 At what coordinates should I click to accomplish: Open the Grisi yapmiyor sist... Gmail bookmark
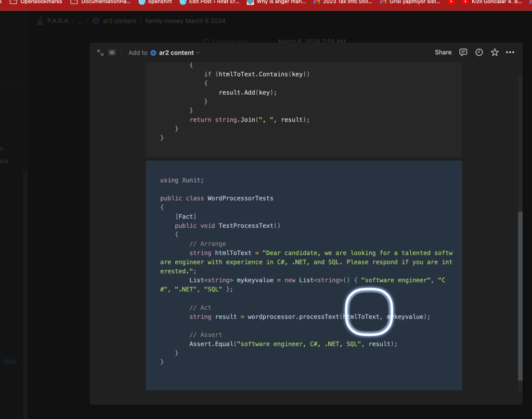tap(410, 2)
